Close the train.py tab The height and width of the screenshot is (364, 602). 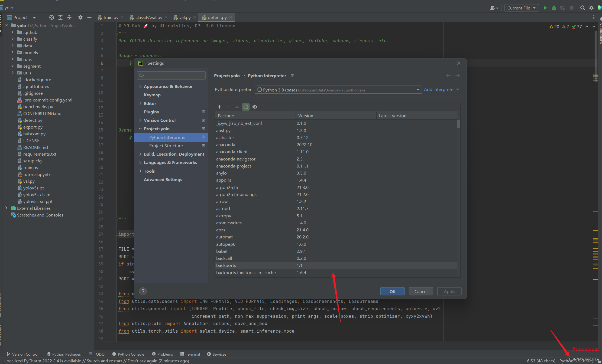122,17
